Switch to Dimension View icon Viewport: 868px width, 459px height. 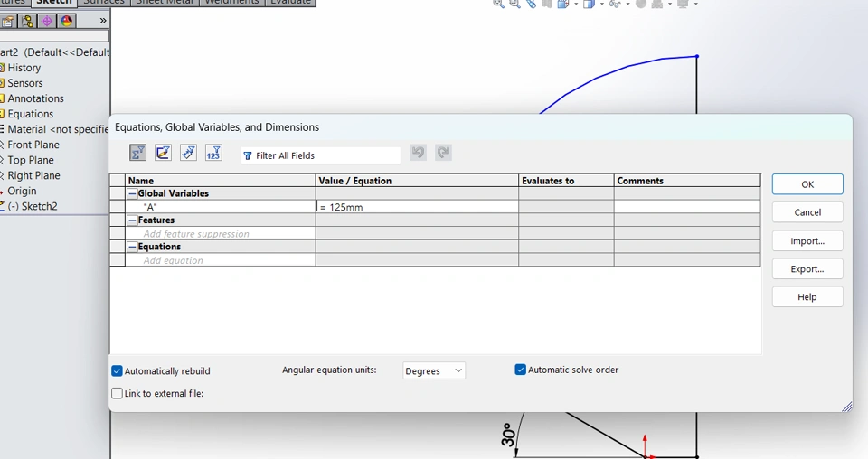pyautogui.click(x=188, y=153)
